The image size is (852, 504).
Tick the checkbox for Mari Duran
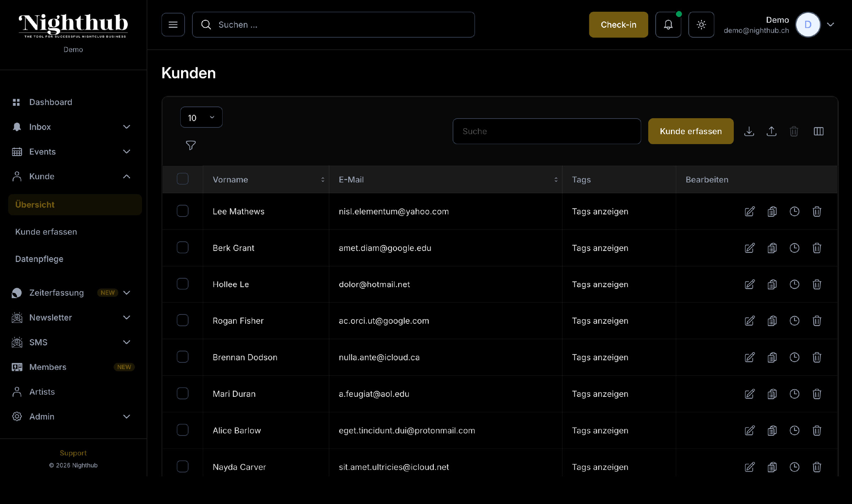[182, 393]
